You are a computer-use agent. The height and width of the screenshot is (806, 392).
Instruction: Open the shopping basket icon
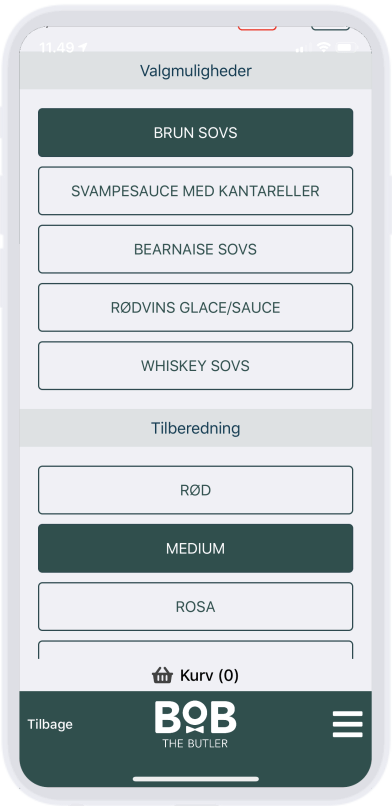click(x=162, y=675)
